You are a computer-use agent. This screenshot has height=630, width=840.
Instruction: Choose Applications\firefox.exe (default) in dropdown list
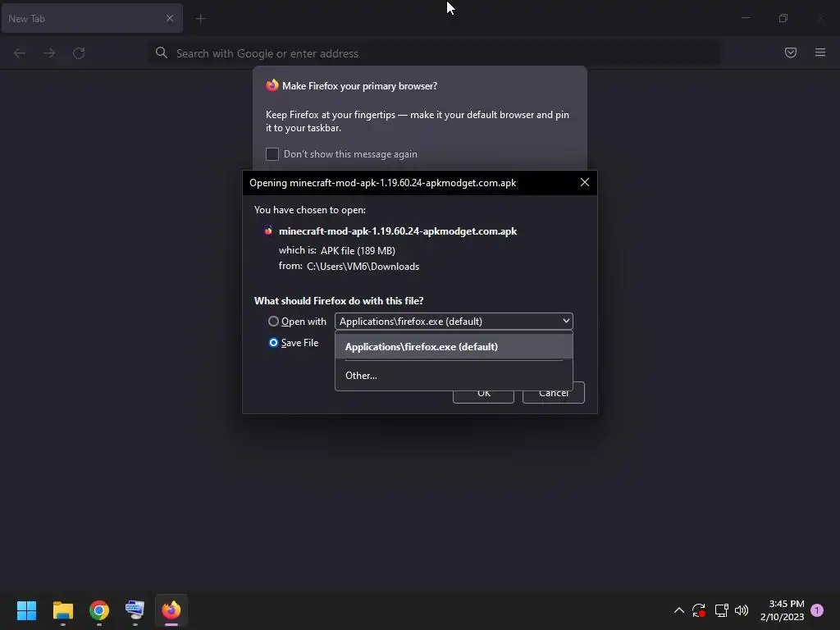(x=454, y=347)
